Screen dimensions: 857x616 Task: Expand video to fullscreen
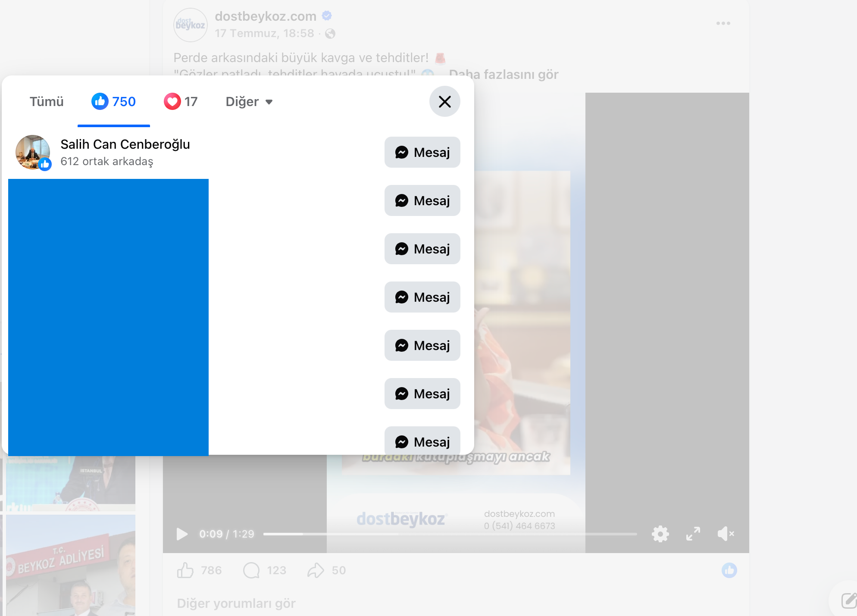pyautogui.click(x=693, y=534)
